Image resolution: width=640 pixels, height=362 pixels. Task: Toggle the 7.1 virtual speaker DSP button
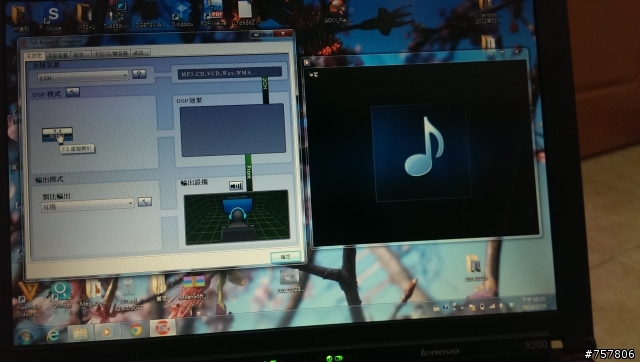tap(57, 134)
